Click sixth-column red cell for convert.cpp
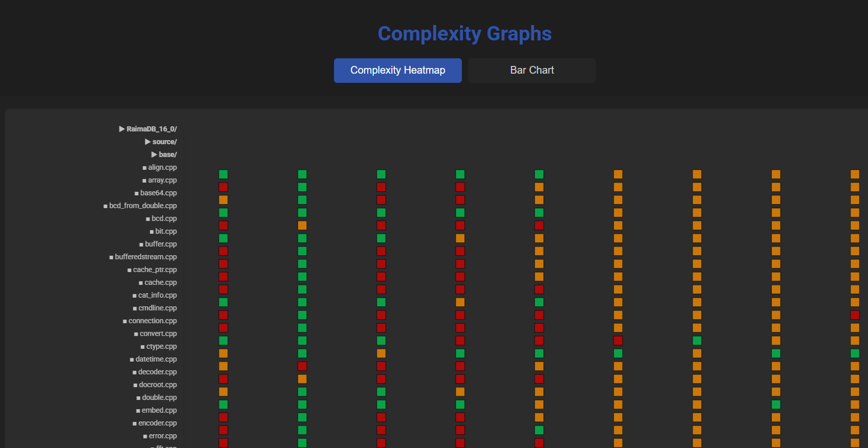 618,341
